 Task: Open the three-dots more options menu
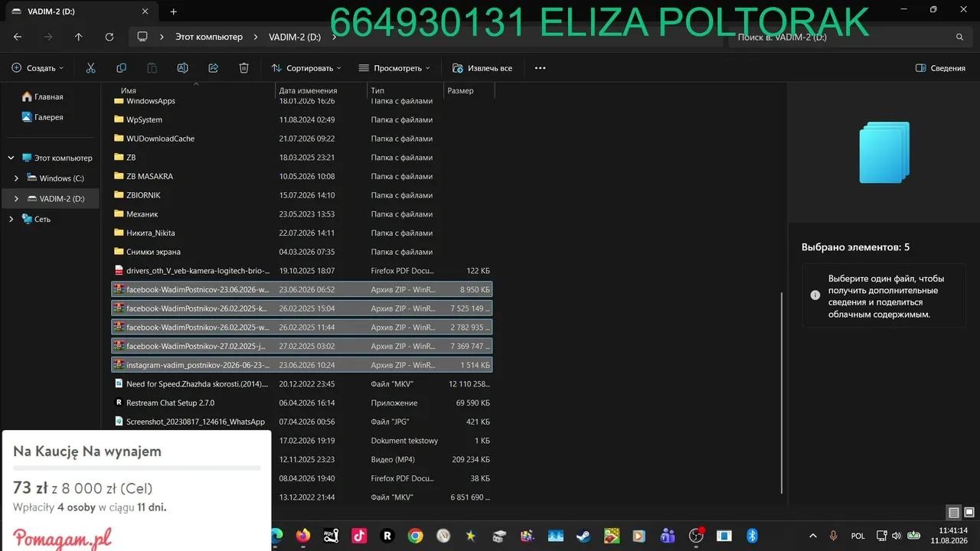pos(540,68)
